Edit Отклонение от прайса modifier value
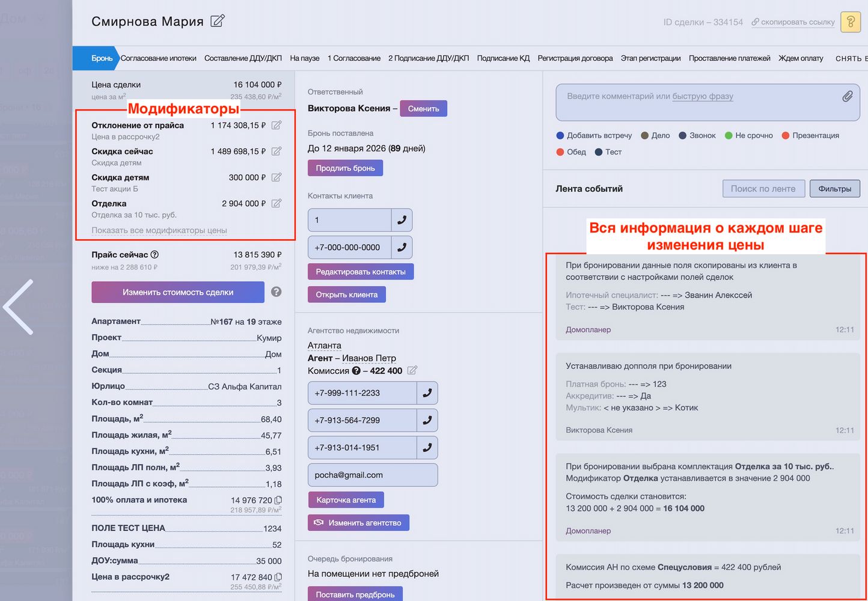 click(x=277, y=125)
